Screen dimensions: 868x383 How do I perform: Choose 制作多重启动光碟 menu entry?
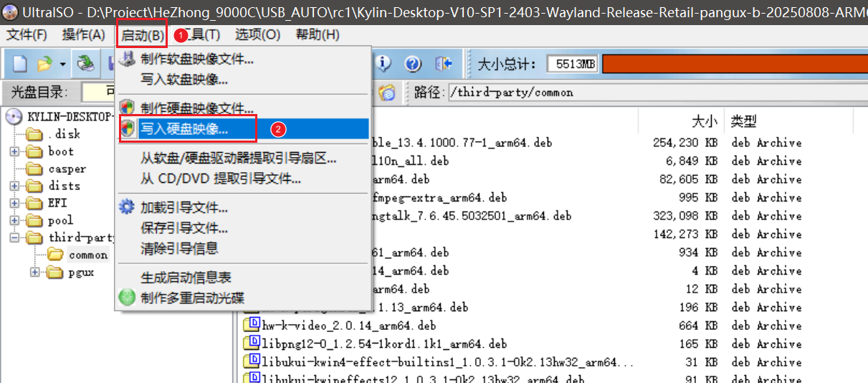(242, 298)
